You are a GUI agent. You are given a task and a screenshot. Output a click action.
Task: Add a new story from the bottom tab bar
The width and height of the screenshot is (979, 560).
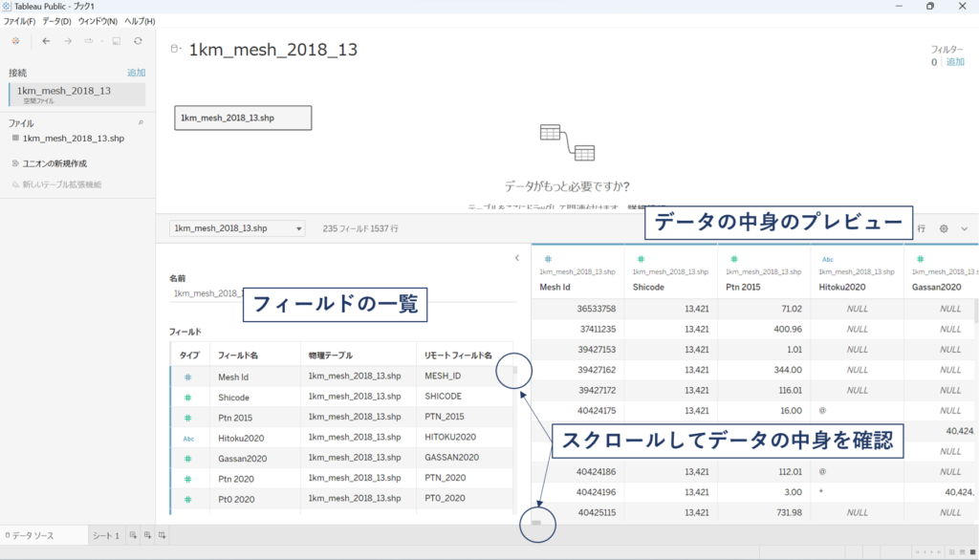(163, 536)
